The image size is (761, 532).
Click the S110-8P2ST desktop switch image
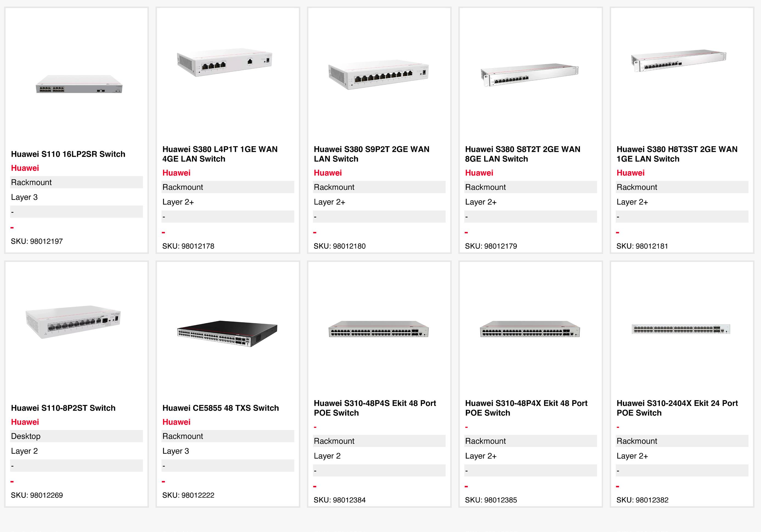73,321
